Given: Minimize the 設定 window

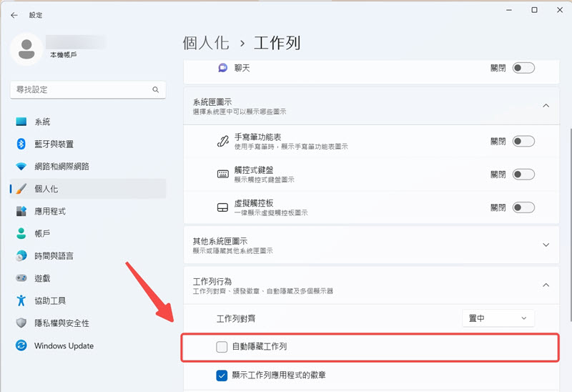Looking at the screenshot, I should click(x=509, y=10).
